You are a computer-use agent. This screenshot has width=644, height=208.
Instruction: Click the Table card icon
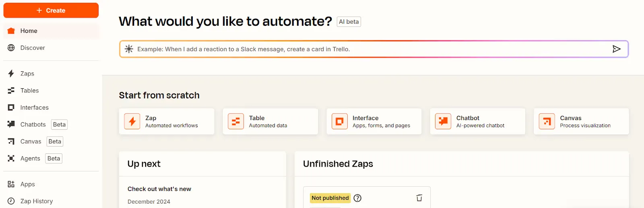[x=236, y=121]
